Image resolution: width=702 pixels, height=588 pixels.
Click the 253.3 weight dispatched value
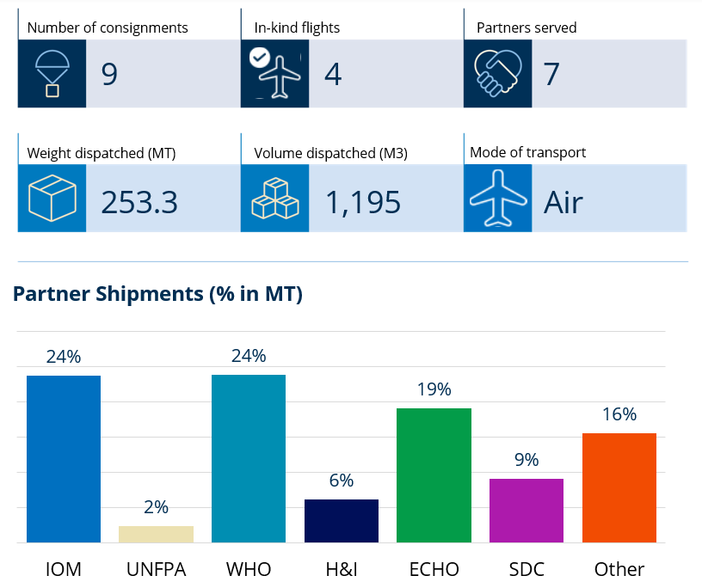(139, 202)
